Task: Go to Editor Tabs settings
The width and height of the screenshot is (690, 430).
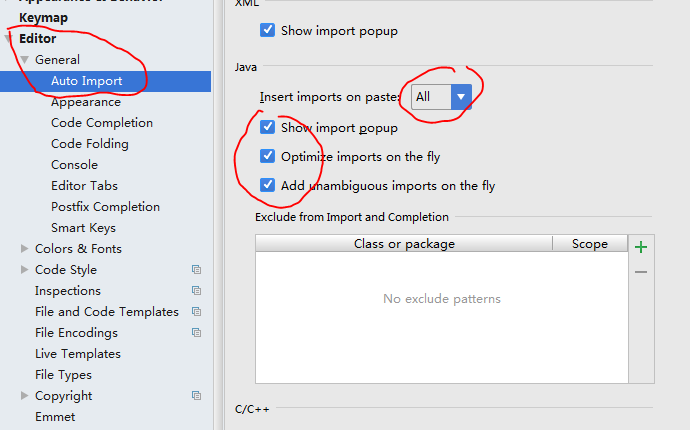Action: tap(84, 186)
